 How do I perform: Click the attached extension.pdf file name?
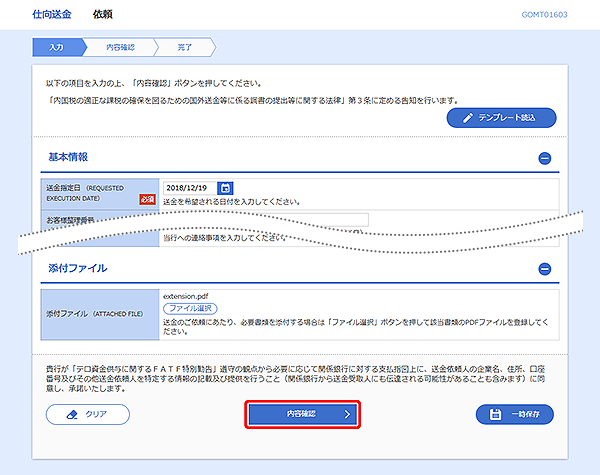(187, 296)
